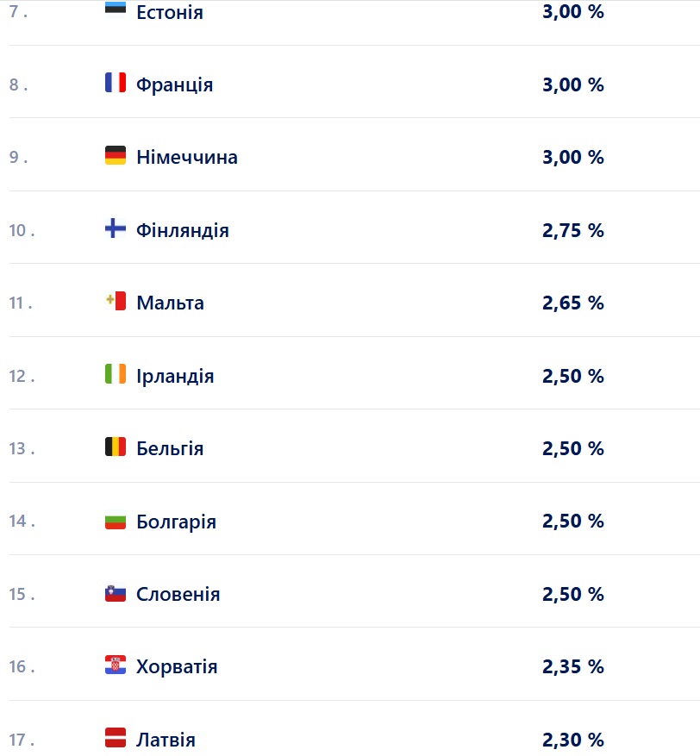700x756 pixels.
Task: Click the Slovenia flag icon
Action: coord(116,592)
